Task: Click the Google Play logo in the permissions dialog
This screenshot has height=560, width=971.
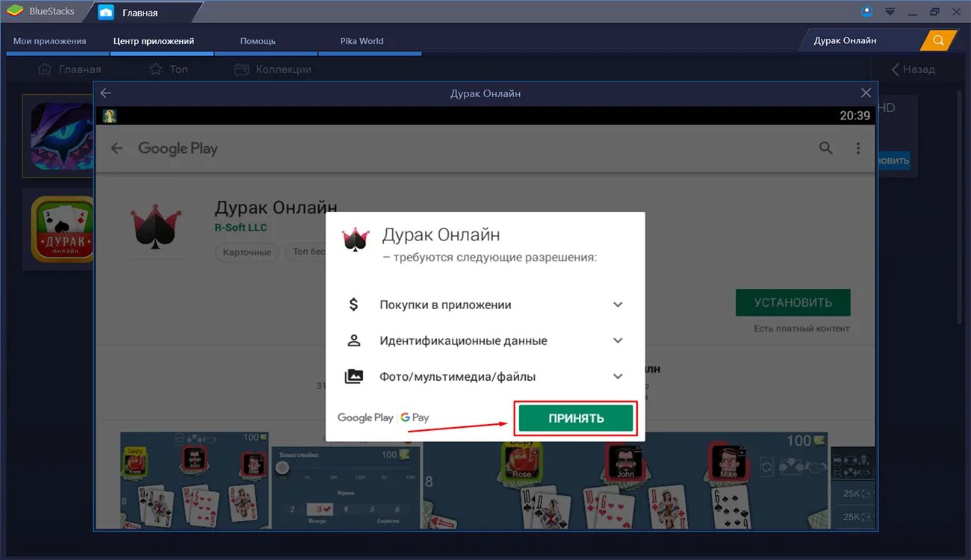Action: pyautogui.click(x=365, y=418)
